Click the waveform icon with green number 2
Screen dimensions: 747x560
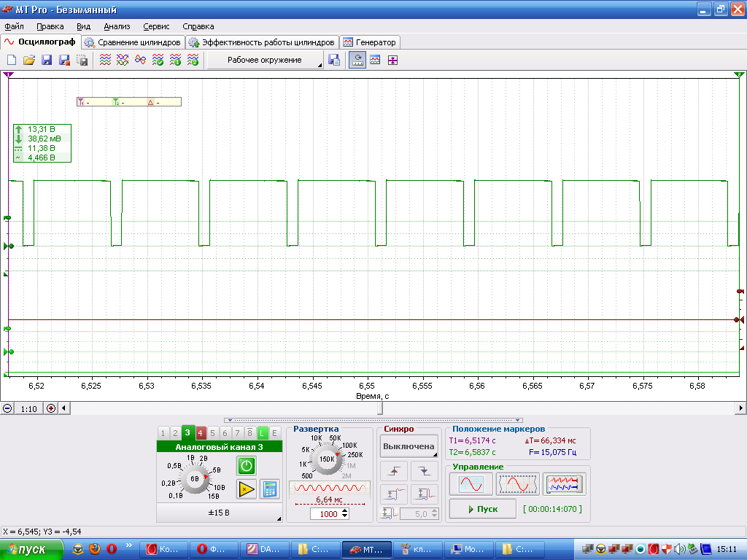[193, 60]
